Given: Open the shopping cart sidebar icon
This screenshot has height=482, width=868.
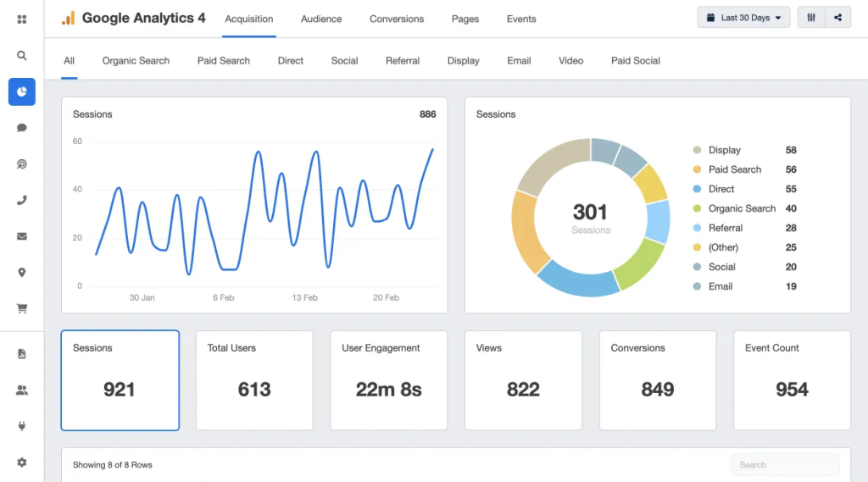Looking at the screenshot, I should coord(21,309).
